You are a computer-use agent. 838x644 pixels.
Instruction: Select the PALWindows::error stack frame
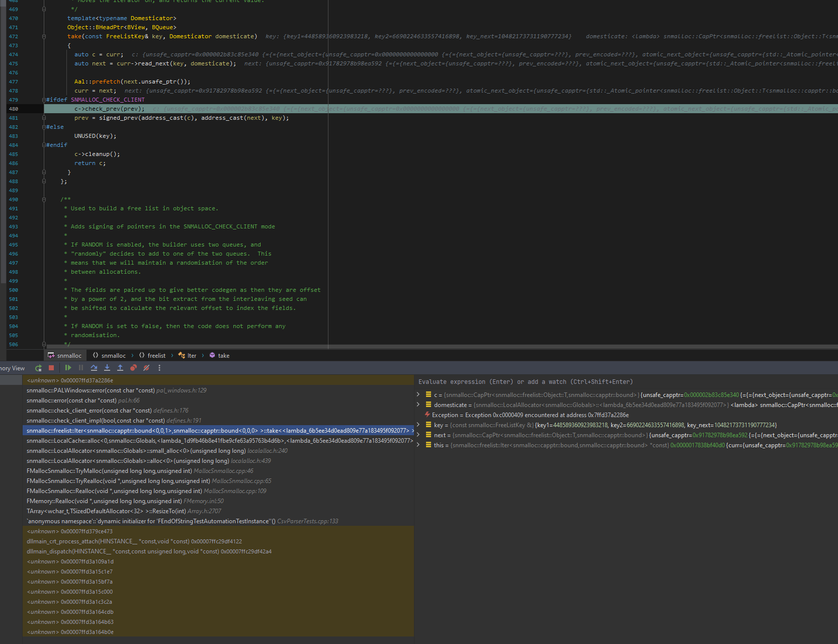pyautogui.click(x=218, y=390)
